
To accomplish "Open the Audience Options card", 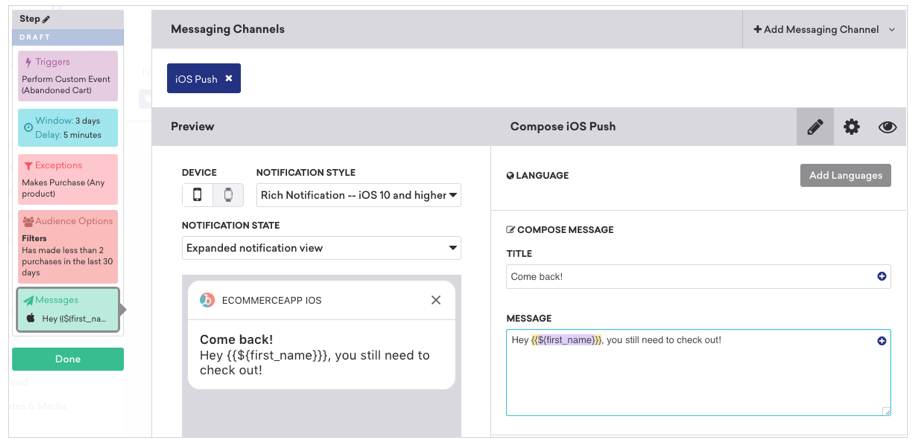I will [x=68, y=247].
